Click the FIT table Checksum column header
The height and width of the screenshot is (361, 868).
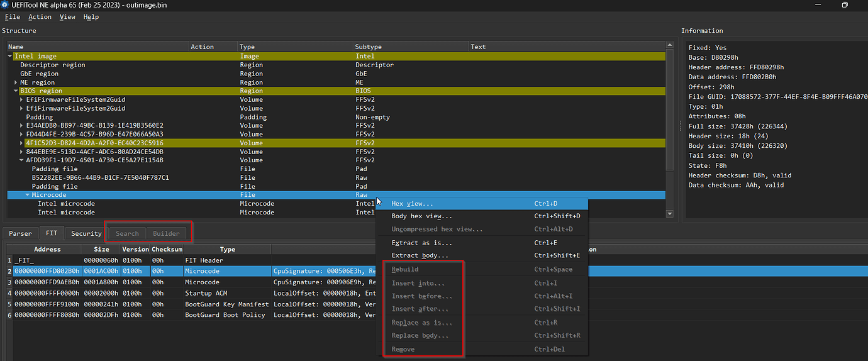(x=167, y=249)
